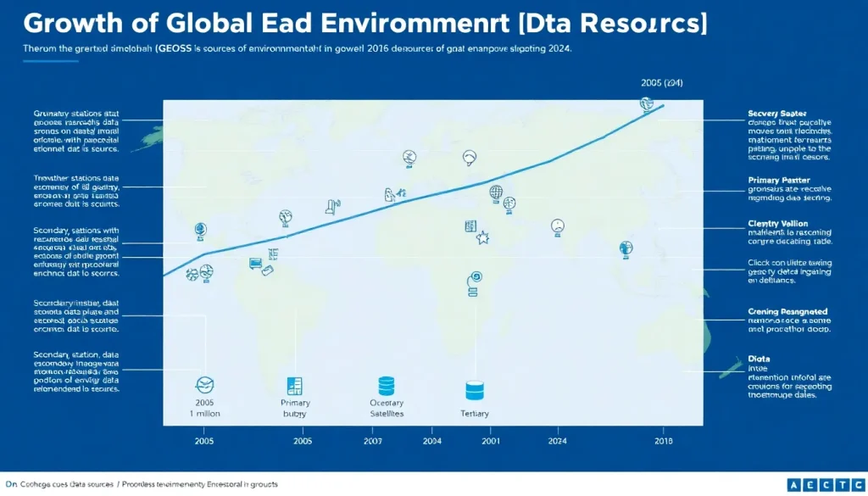This screenshot has height=496, width=868.
Task: Click the balloon-shaped map pin icon
Action: point(470,159)
